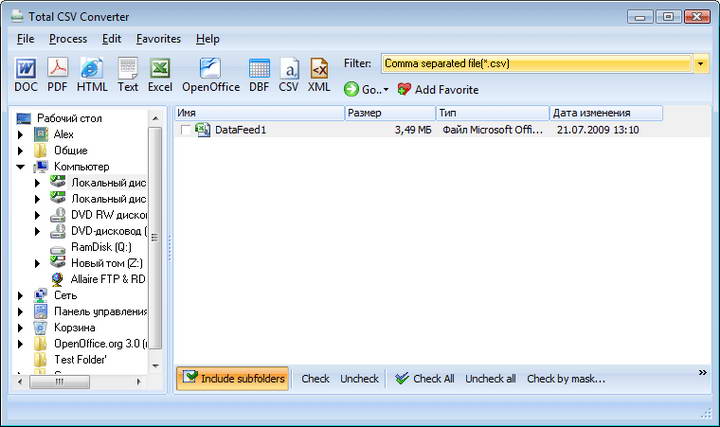Click the Uncheck button
The height and width of the screenshot is (427, 720).
coord(360,379)
